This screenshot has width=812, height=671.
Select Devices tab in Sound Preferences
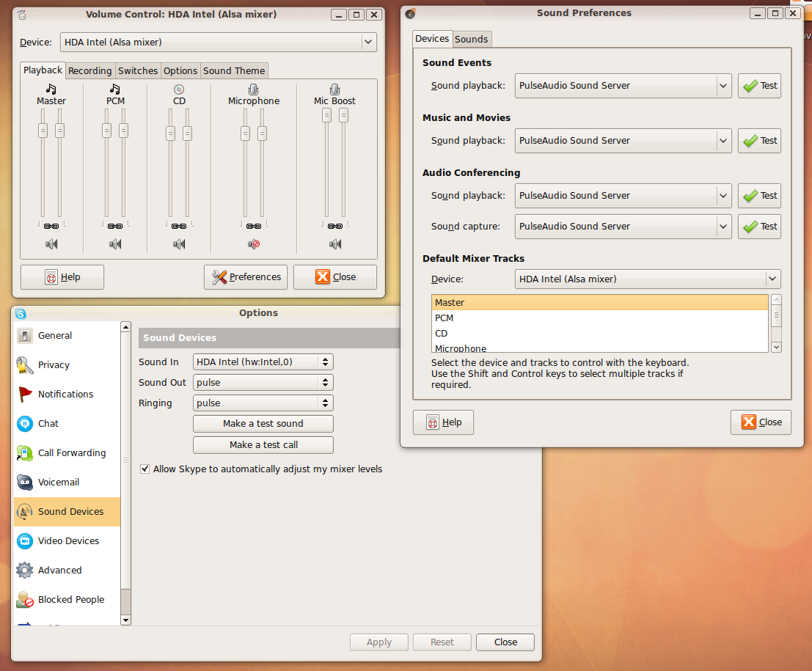(432, 39)
